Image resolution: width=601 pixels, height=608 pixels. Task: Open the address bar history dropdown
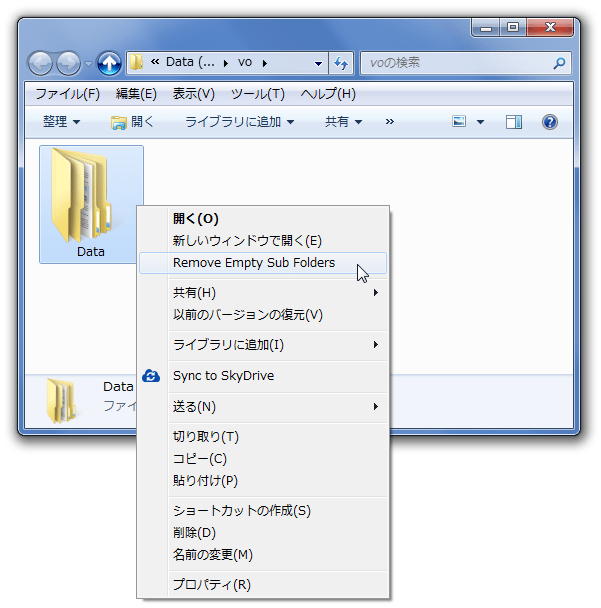318,63
